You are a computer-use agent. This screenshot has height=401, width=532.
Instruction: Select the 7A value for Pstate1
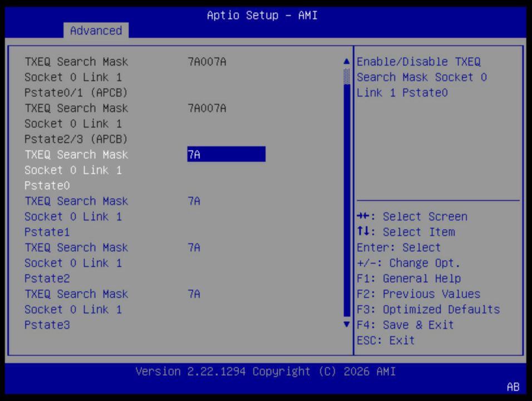pyautogui.click(x=194, y=201)
